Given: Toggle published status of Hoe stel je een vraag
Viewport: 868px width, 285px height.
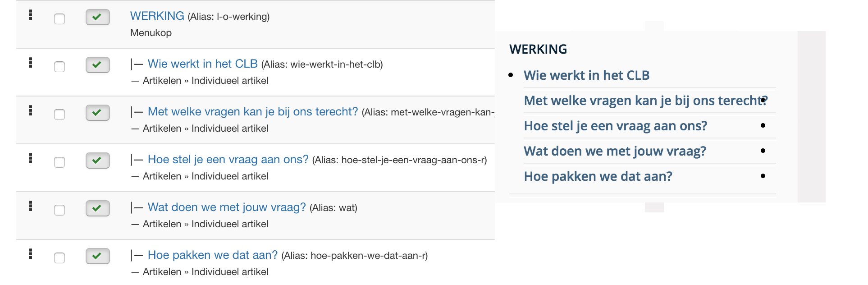Looking at the screenshot, I should click(98, 161).
